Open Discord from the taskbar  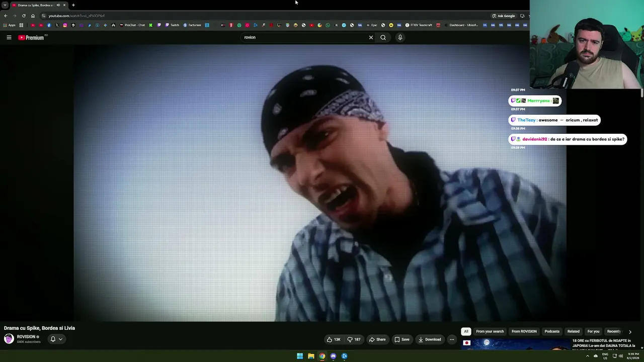[333, 356]
